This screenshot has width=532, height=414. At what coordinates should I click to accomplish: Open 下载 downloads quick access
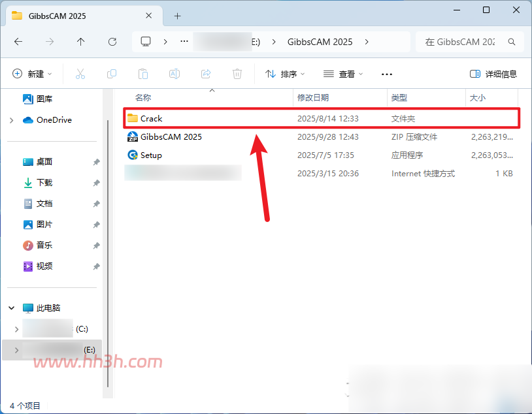point(37,183)
